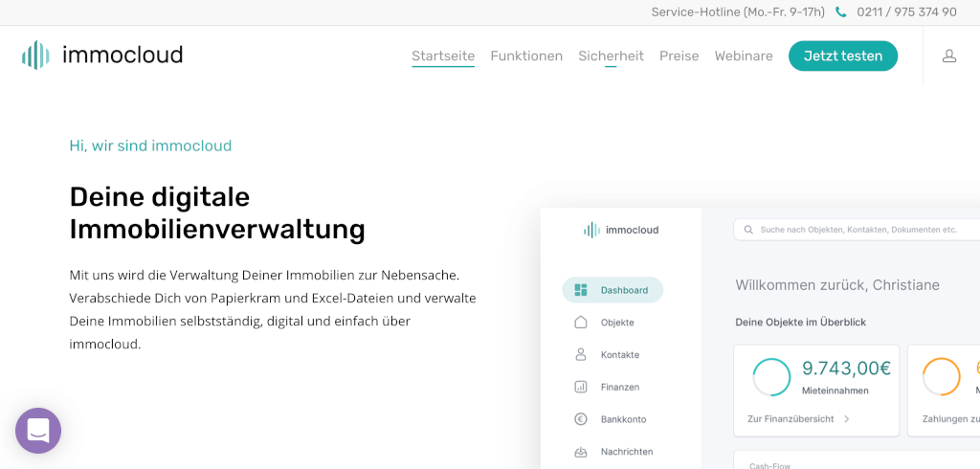Screen dimensions: 980x469
Task: Click the phone icon beside hotline number
Action: pyautogui.click(x=841, y=11)
